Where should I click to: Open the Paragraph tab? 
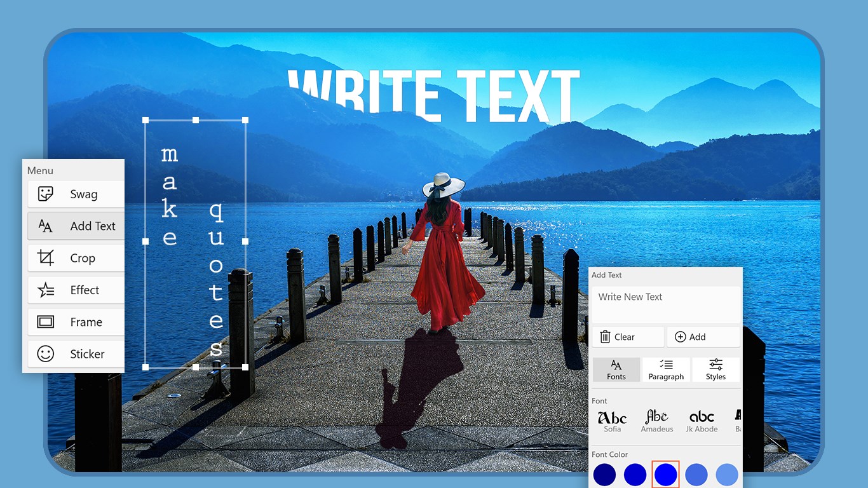click(x=666, y=370)
